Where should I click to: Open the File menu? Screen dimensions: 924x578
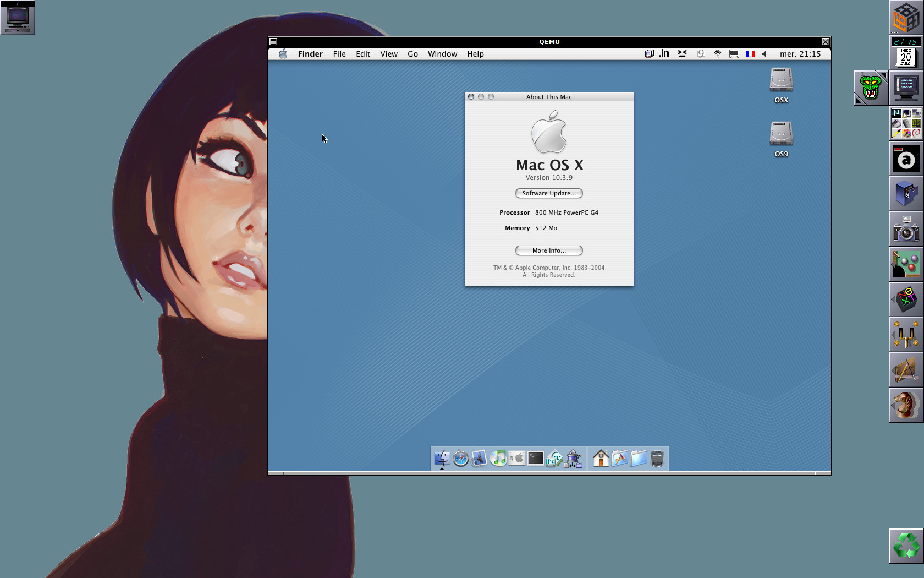(x=339, y=54)
